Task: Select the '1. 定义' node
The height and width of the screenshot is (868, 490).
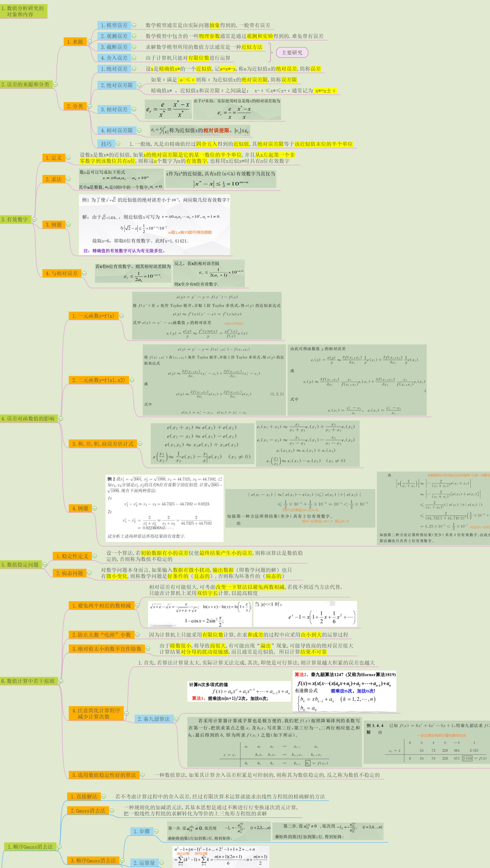Action: point(54,158)
